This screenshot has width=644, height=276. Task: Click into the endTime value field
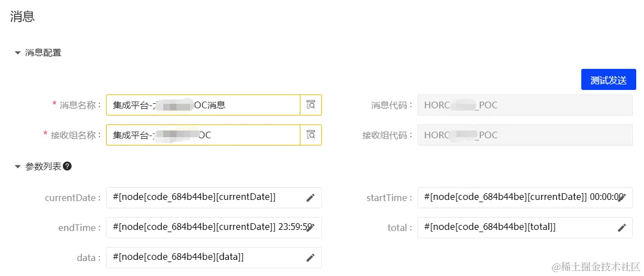click(x=214, y=228)
